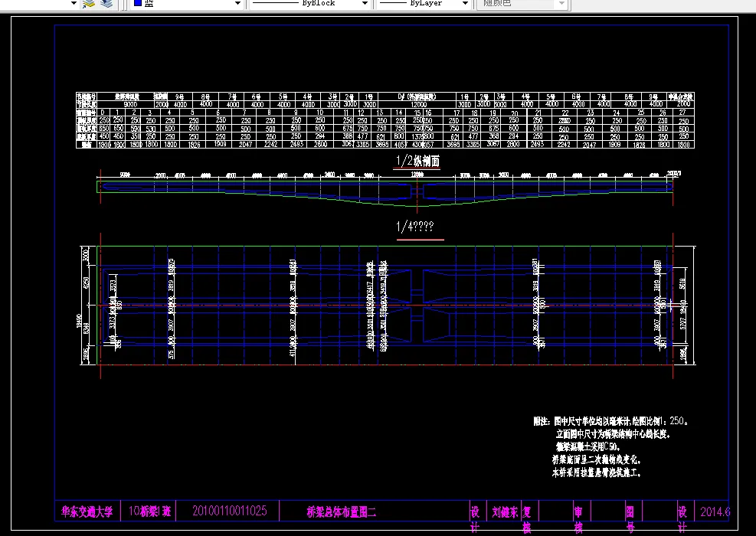Image resolution: width=756 pixels, height=536 pixels.
Task: Select drawing title 桥梁总体布置图二
Action: click(x=342, y=512)
